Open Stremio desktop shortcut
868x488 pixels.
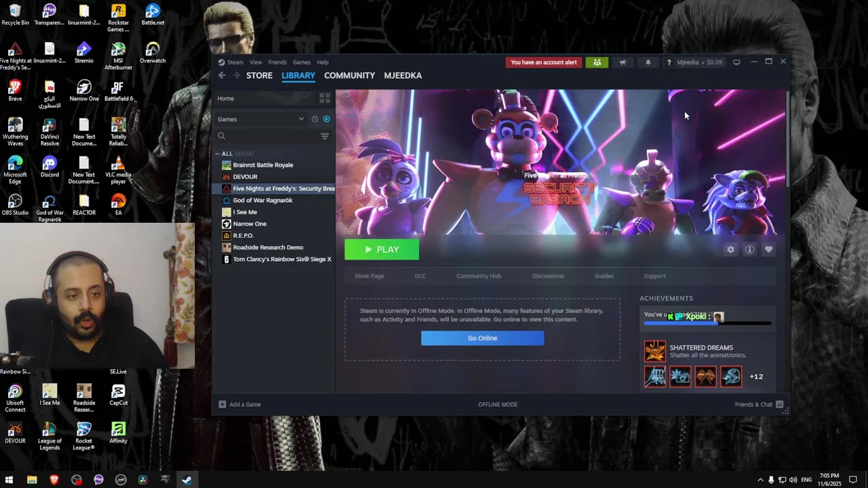[x=84, y=53]
